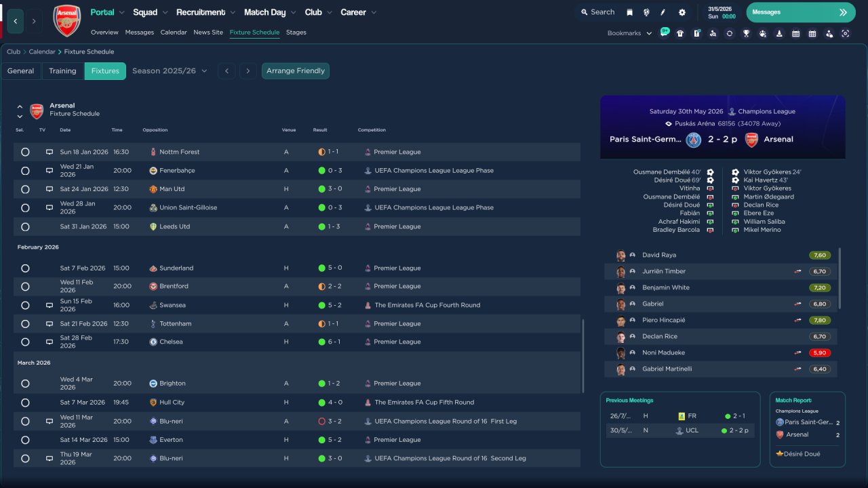The image size is (868, 488).
Task: Click the Arsenal club crest in header
Action: tap(66, 20)
